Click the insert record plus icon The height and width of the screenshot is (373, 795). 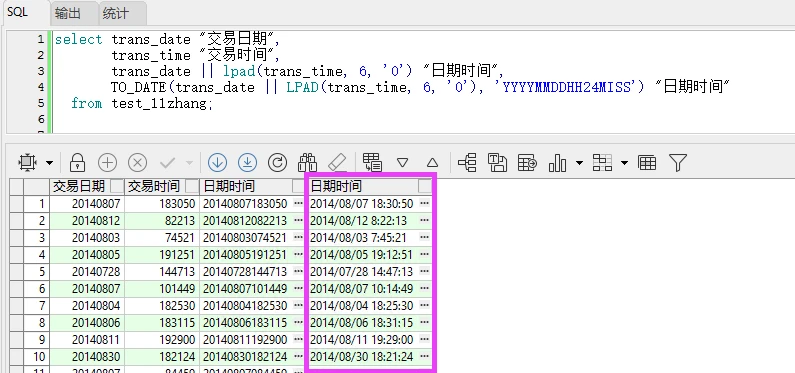click(x=107, y=163)
